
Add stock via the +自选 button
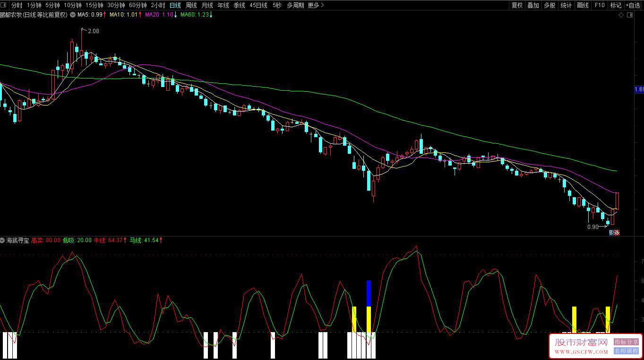click(633, 5)
